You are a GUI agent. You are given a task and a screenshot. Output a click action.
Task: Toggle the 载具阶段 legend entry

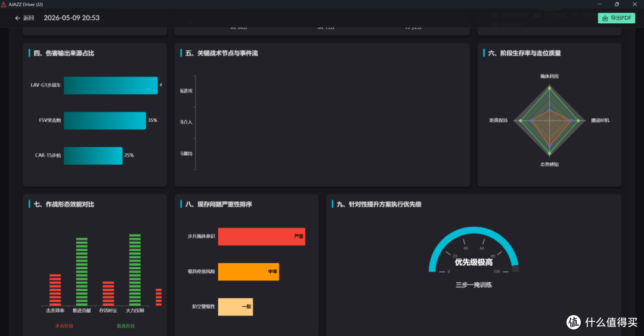(126, 326)
